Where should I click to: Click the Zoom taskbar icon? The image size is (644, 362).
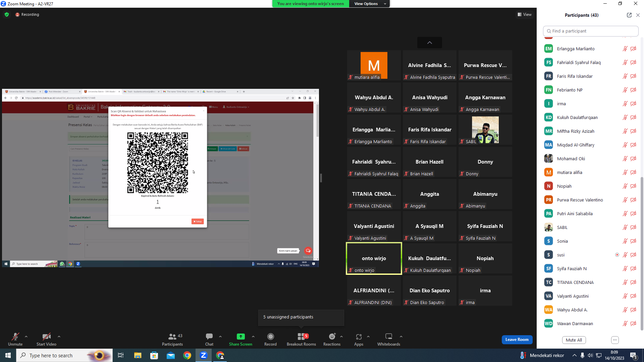tap(203, 355)
